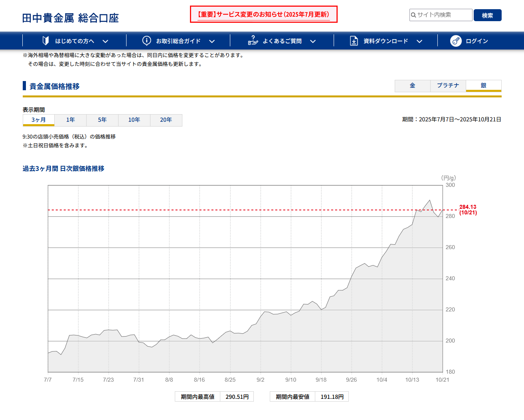Viewport: 524px width, 420px height.
Task: Click the 240 y-axis value label
Action: 450,279
